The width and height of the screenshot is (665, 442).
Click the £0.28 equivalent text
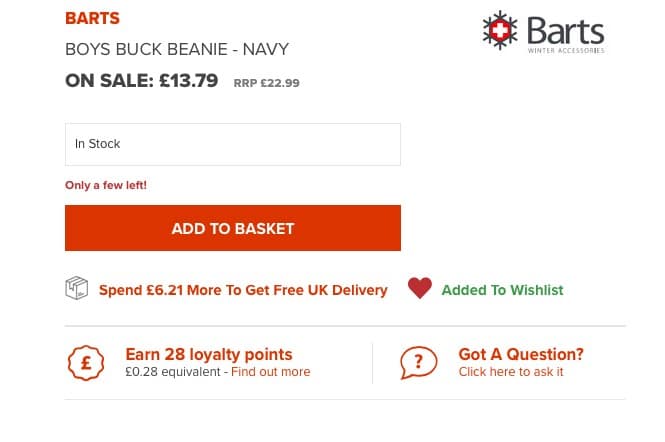pos(173,372)
